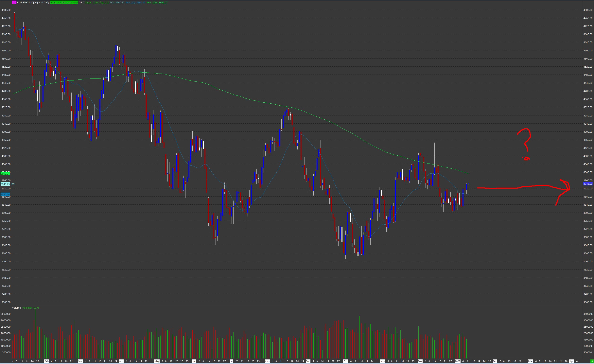This screenshot has width=594, height=364.
Task: Click the blue 3890.19 MA price tag
Action: pyautogui.click(x=5, y=194)
